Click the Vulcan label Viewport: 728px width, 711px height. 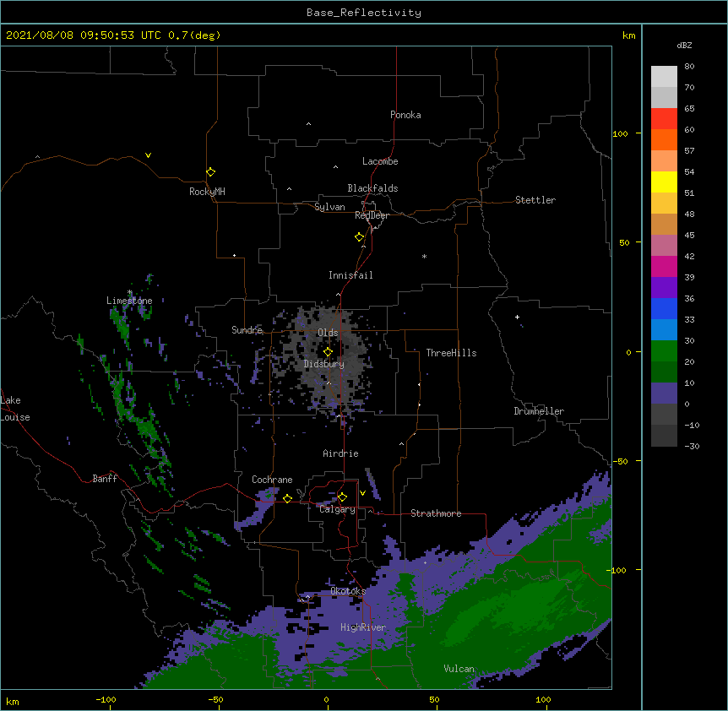(459, 669)
